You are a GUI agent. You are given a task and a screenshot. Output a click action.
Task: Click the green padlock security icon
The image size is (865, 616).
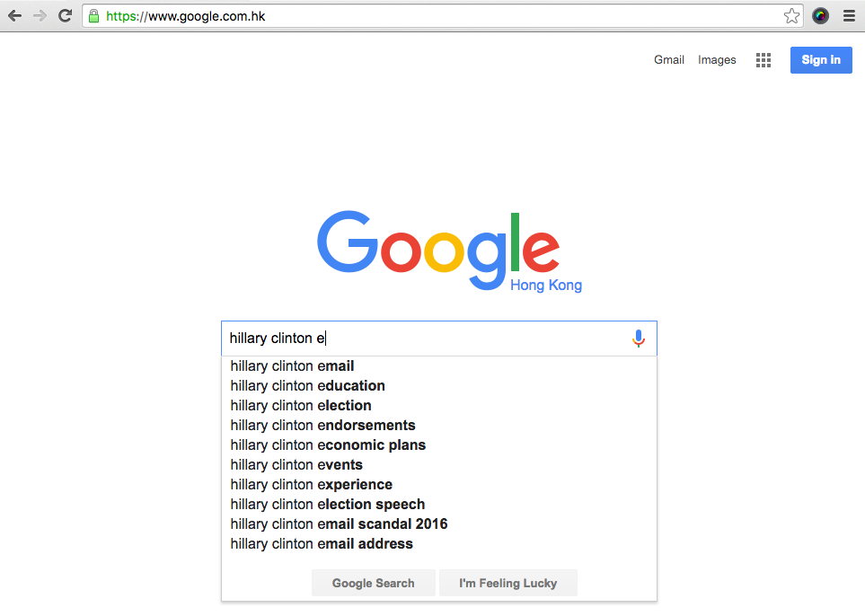(x=93, y=16)
